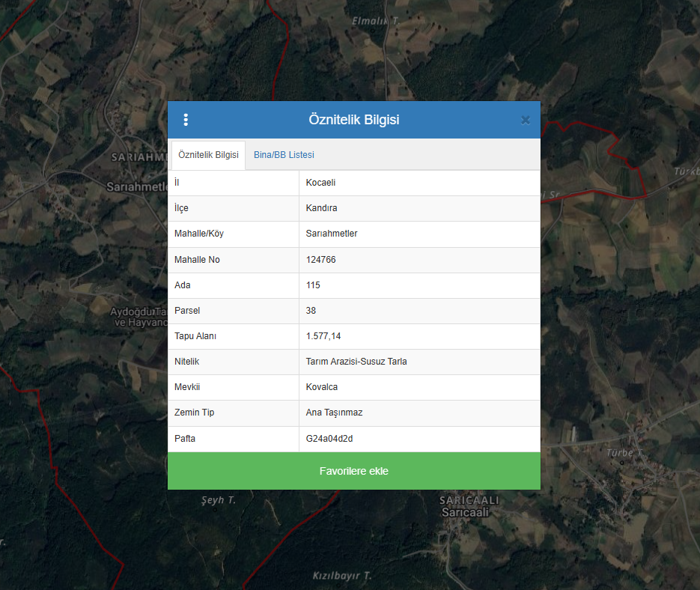Click the Şeyh T. map label
Screen dimensions: 700x590
pos(219,500)
